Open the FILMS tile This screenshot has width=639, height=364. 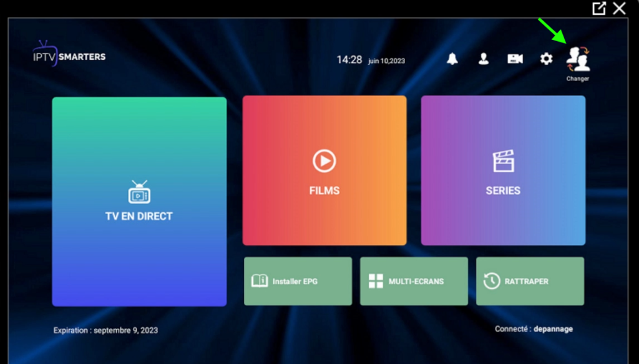(x=324, y=171)
